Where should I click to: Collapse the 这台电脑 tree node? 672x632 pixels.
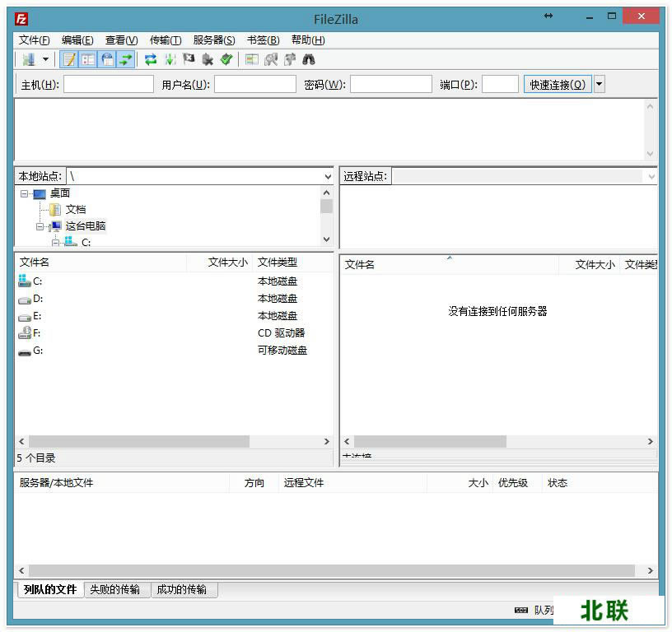[40, 227]
